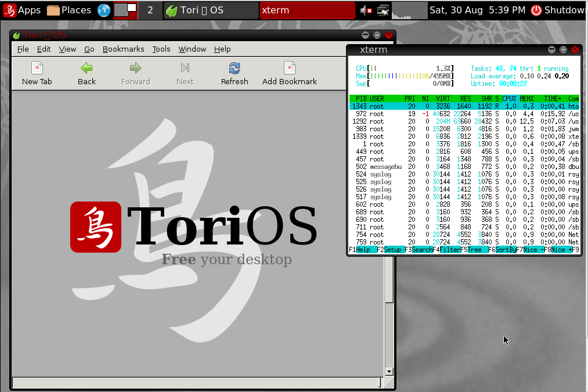Click F3 Search in htop
This screenshot has width=588, height=392.
[419, 250]
